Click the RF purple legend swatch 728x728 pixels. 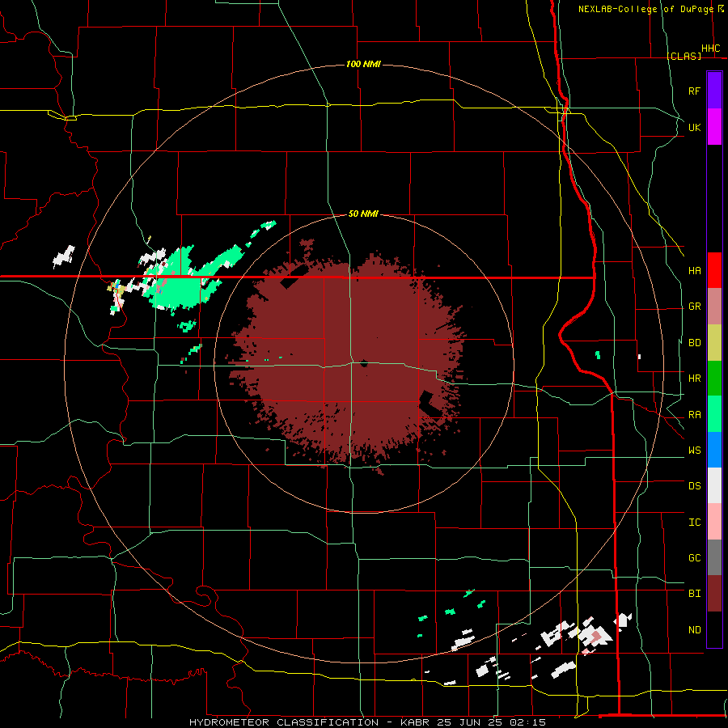714,91
